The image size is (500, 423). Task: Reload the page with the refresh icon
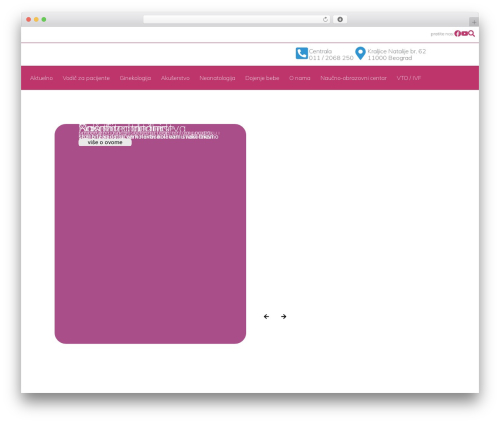click(325, 19)
